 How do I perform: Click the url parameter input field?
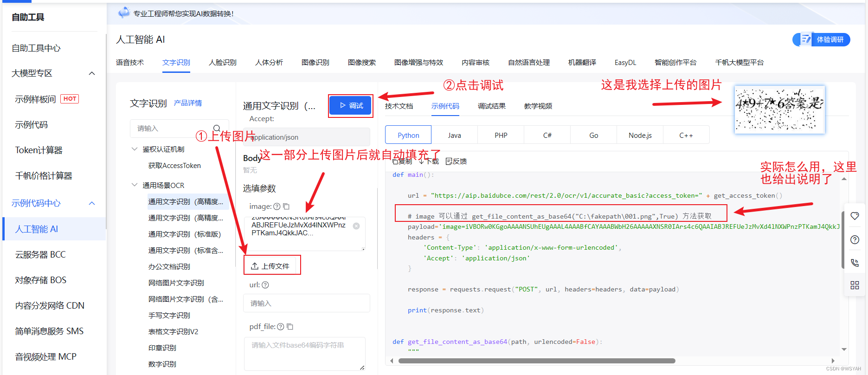[307, 303]
